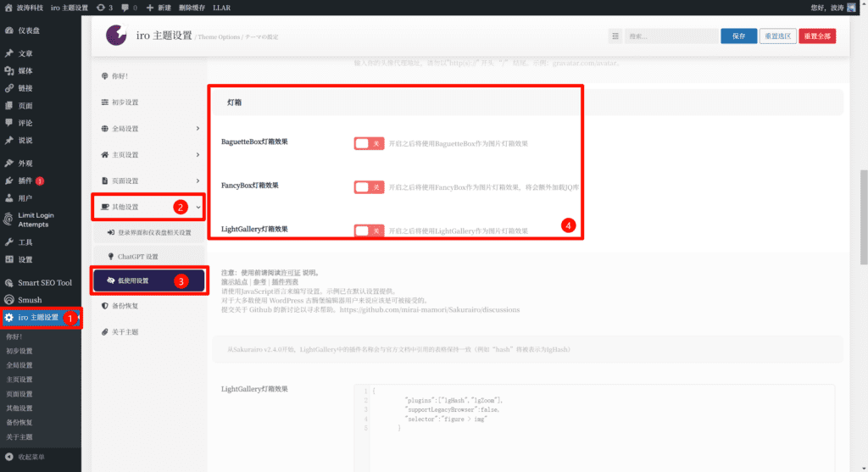
Task: Open the 许可证 link in the notice
Action: click(x=290, y=273)
